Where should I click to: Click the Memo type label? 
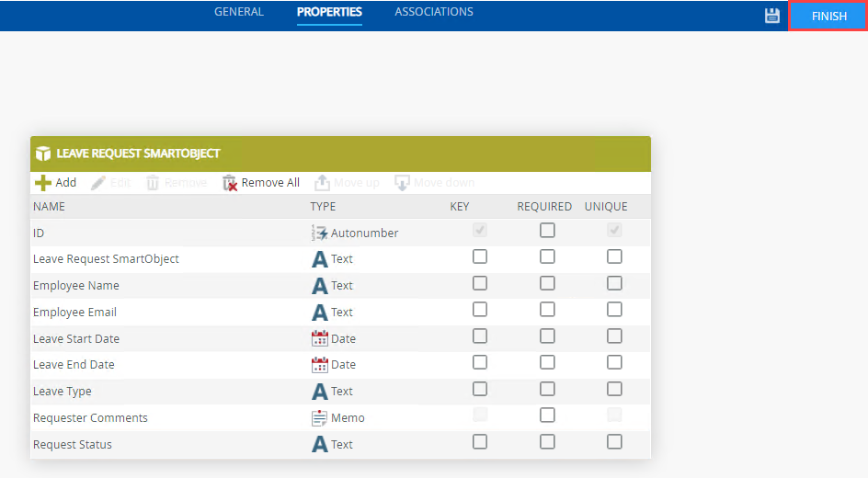click(x=348, y=417)
